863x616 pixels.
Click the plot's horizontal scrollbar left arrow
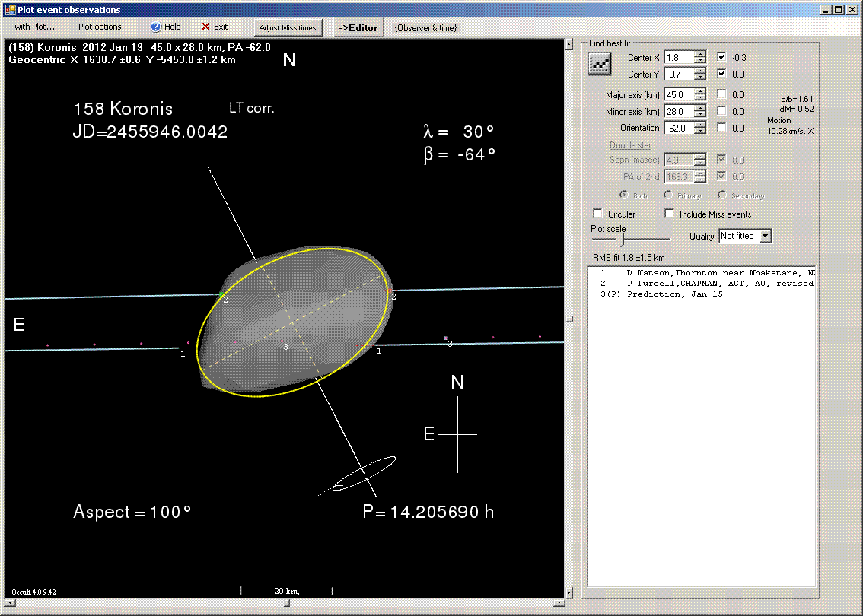point(9,603)
